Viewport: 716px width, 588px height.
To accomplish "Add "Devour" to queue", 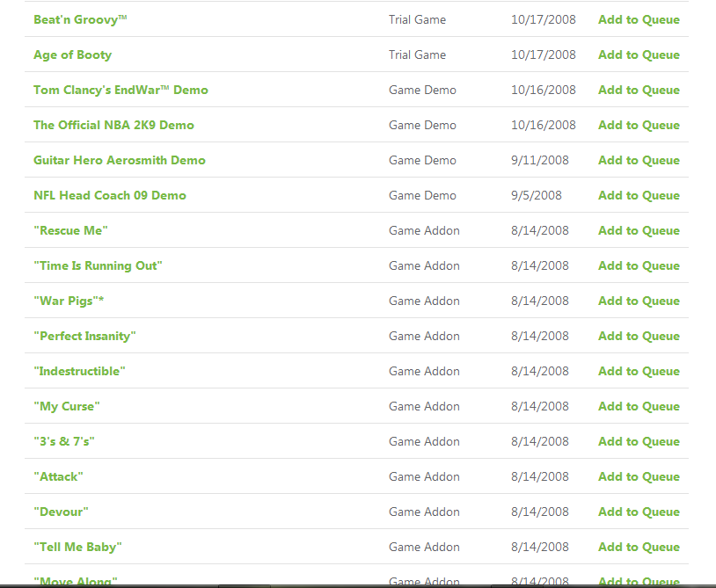I will pos(639,512).
